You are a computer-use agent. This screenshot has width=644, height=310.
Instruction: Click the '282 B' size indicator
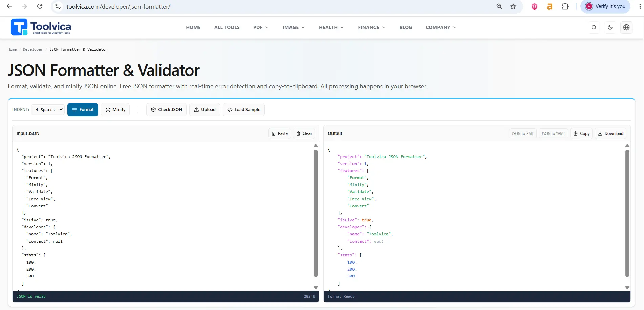[x=309, y=296]
